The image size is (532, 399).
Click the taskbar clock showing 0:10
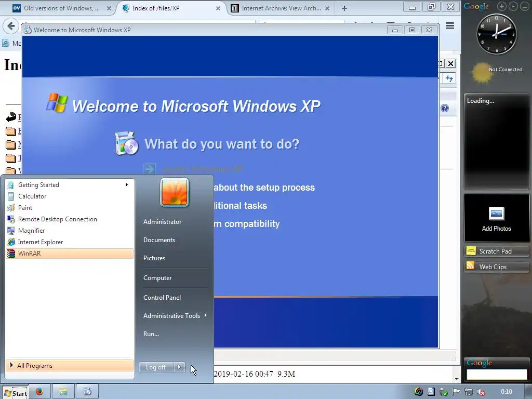point(507,392)
